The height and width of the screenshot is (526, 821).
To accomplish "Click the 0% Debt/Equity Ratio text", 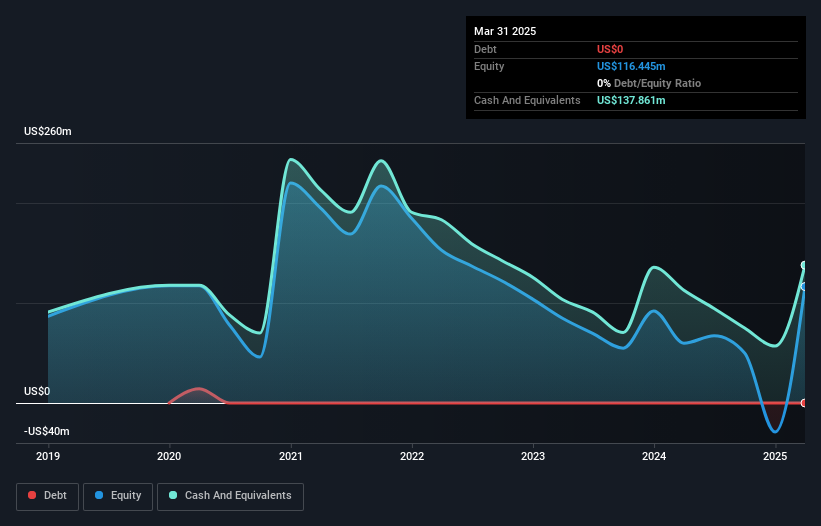I will (649, 83).
